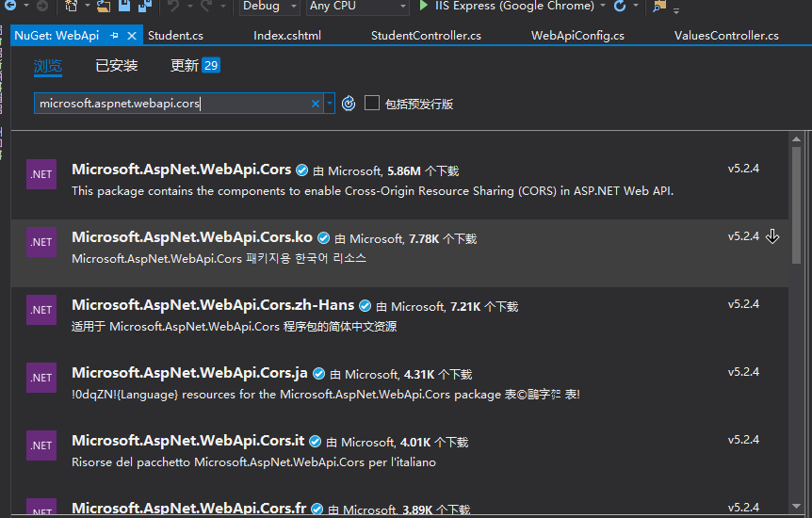The height and width of the screenshot is (518, 812).
Task: Click the package list scrollbar thumb
Action: click(x=797, y=205)
